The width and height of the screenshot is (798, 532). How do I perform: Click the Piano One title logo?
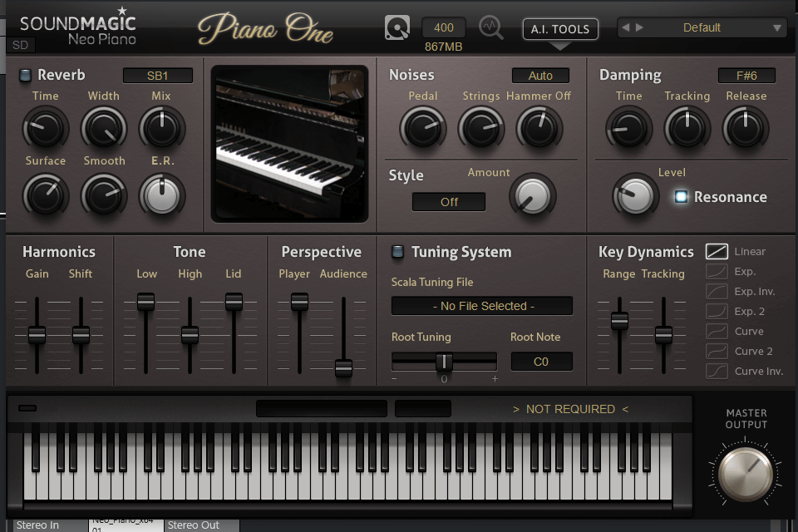[266, 28]
